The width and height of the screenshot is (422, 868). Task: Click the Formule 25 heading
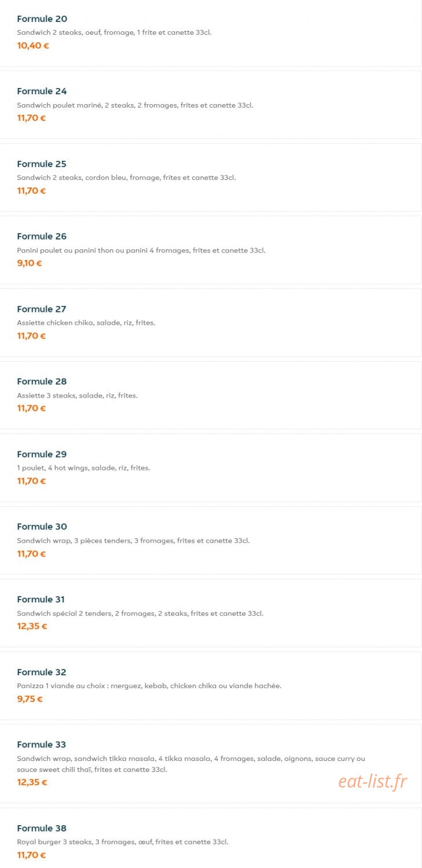(x=42, y=164)
